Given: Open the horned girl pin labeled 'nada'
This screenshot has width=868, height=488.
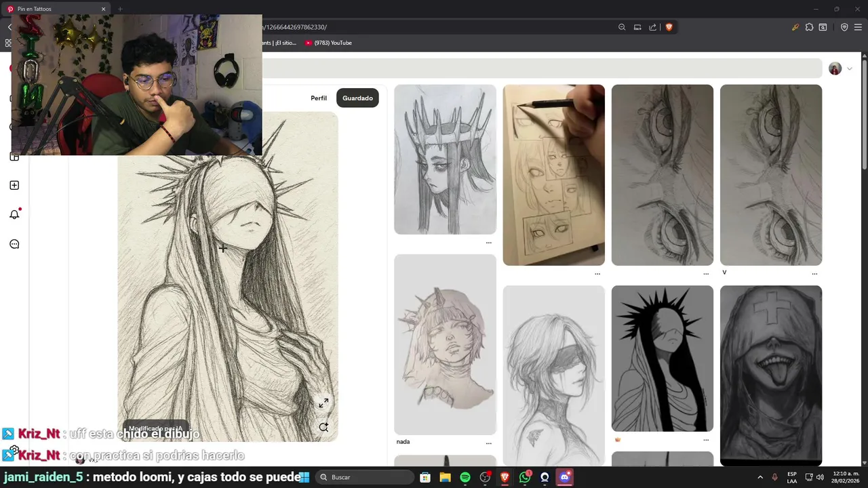Looking at the screenshot, I should [x=445, y=344].
